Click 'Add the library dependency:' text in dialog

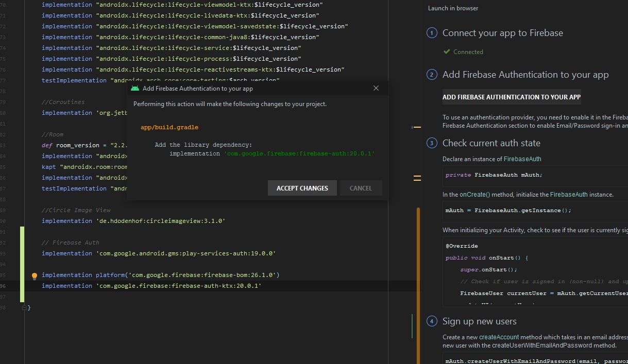pyautogui.click(x=203, y=145)
